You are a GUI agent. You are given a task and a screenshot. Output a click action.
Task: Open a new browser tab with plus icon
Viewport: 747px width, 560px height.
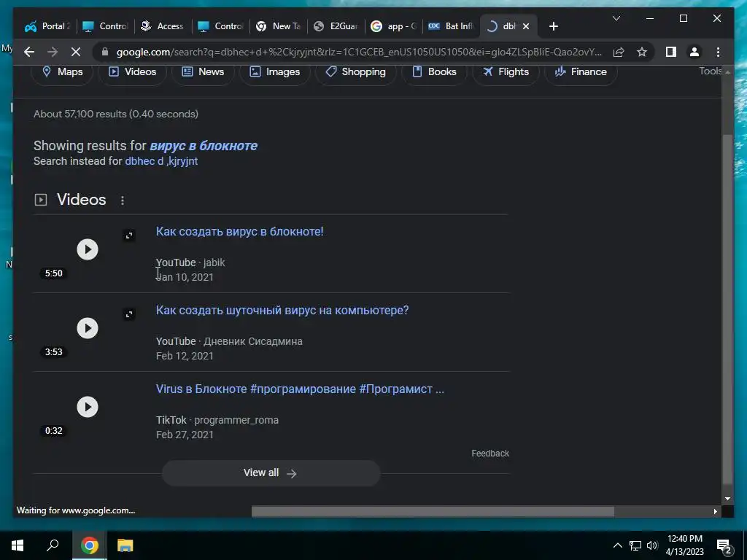coord(553,26)
